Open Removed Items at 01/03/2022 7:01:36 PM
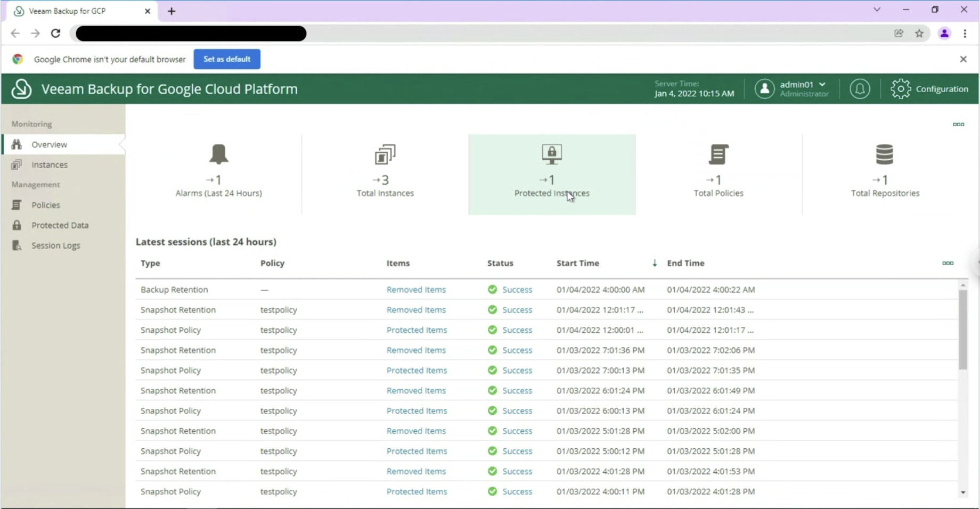Screen dimensions: 980x509 point(416,350)
